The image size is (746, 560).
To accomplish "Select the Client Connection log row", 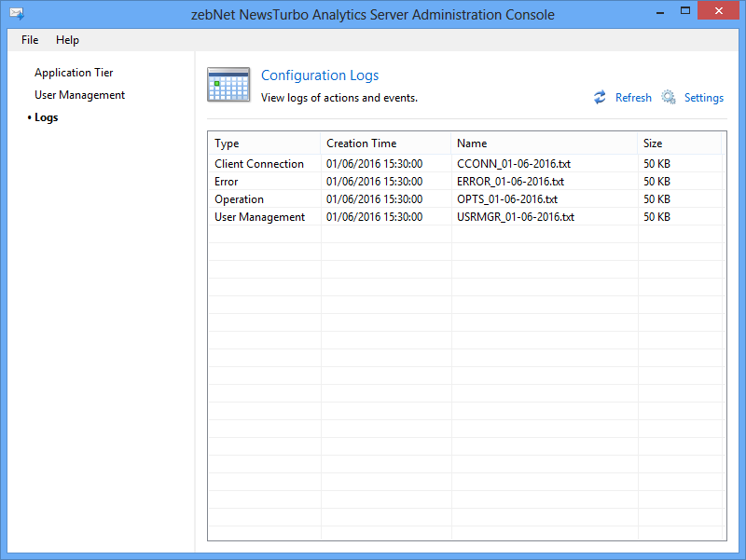I will pos(466,164).
